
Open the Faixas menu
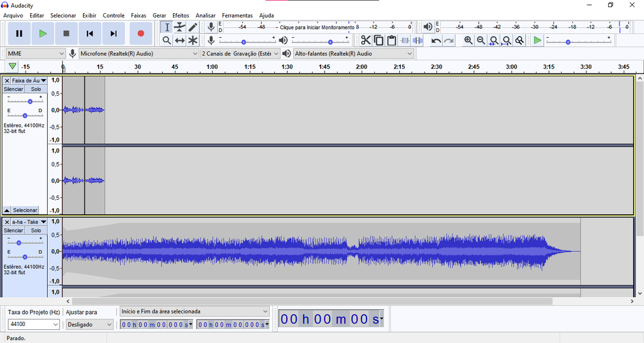pos(138,16)
